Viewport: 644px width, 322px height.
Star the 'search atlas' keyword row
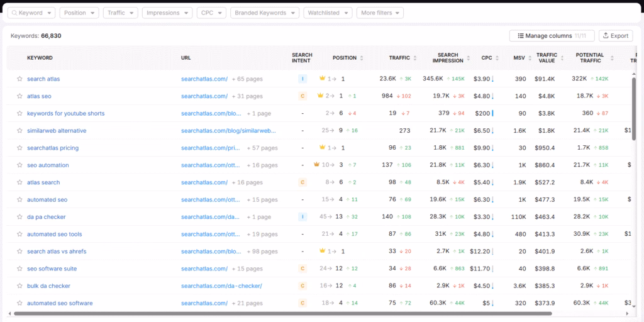pyautogui.click(x=19, y=79)
